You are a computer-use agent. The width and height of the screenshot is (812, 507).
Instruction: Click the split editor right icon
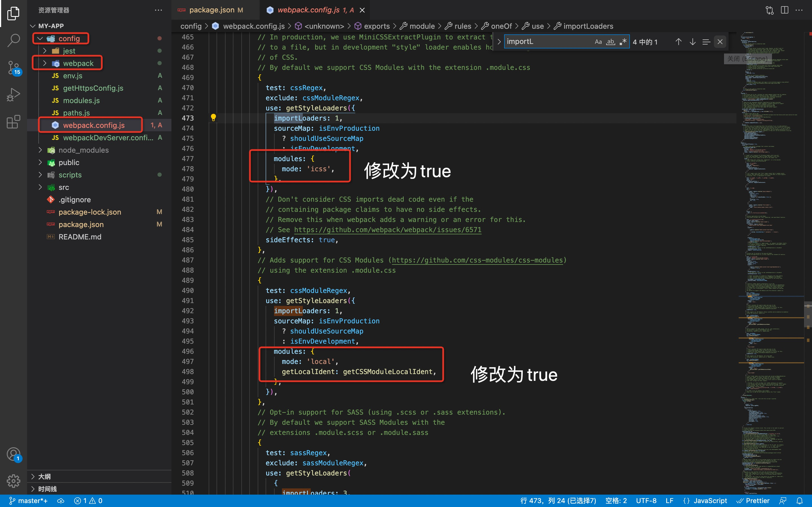click(784, 10)
